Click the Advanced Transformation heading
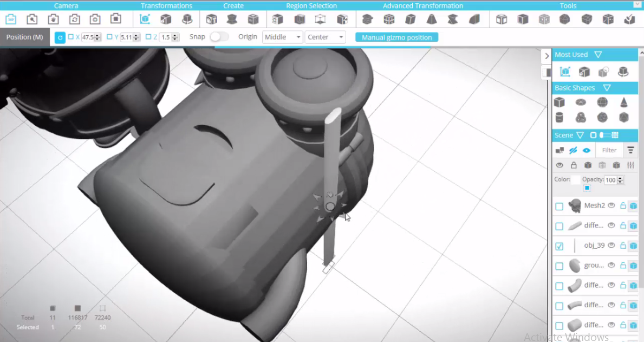644x342 pixels. (422, 6)
